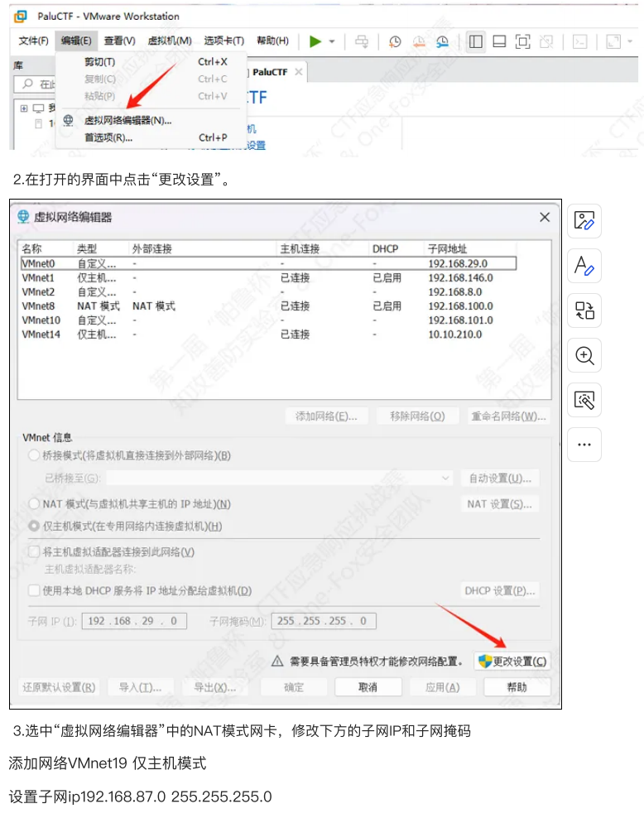Check 使用本地 DHCP 服务 checkbox
644x823 pixels.
pos(34,590)
